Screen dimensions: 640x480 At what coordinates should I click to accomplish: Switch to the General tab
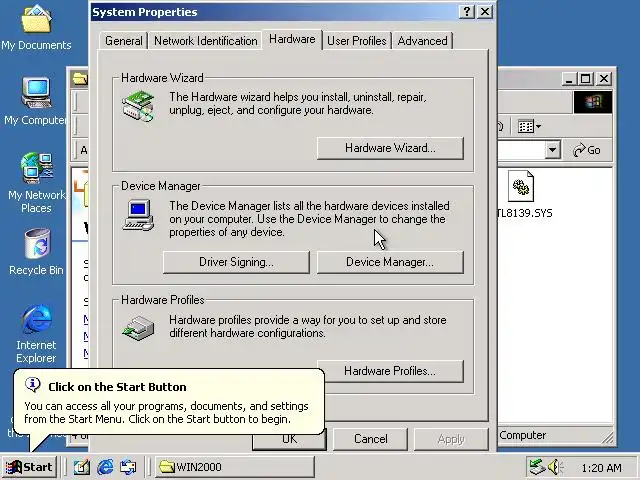[124, 41]
